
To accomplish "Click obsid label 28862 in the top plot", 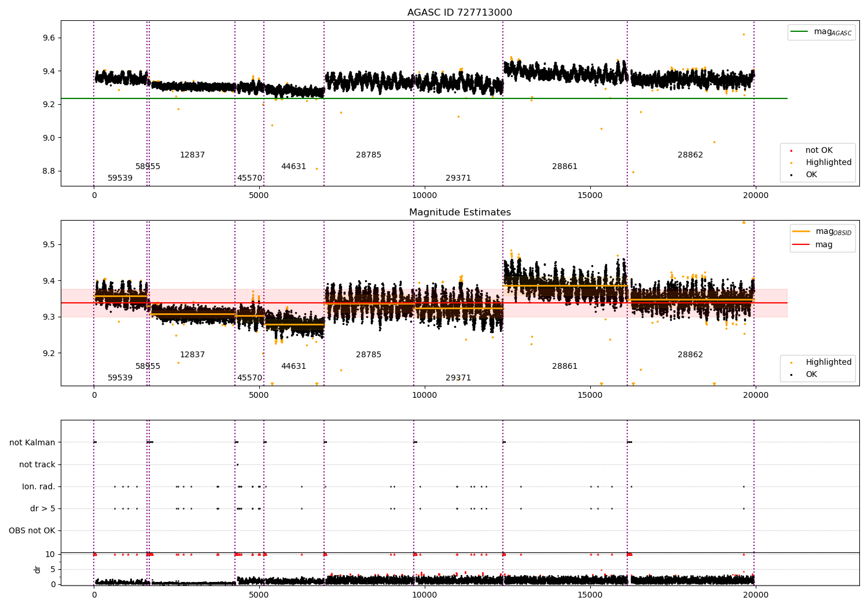I will 690,155.
